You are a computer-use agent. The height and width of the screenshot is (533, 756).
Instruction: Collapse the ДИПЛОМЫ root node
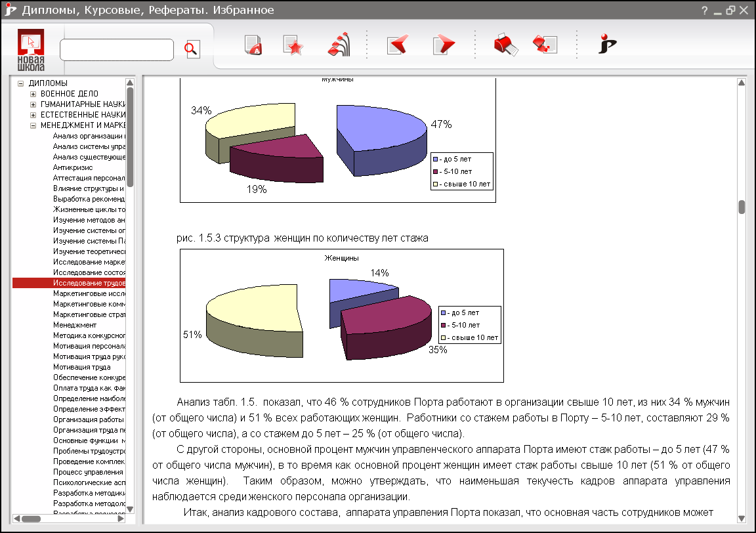click(21, 83)
